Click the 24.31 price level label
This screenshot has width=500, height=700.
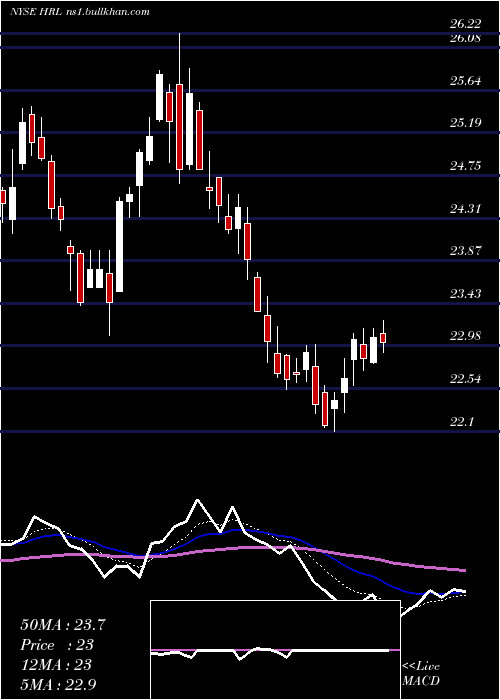pos(466,208)
